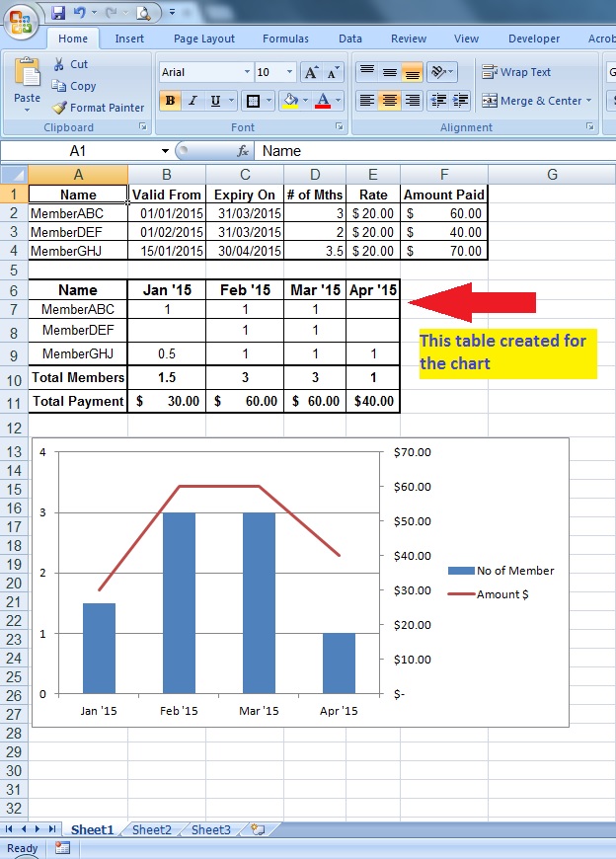Switch to the View tab

click(x=466, y=39)
